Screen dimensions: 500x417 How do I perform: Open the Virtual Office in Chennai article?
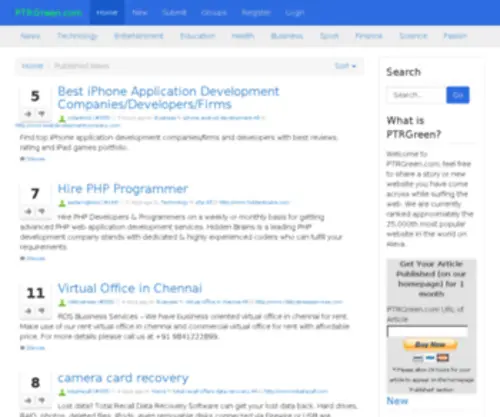point(130,288)
